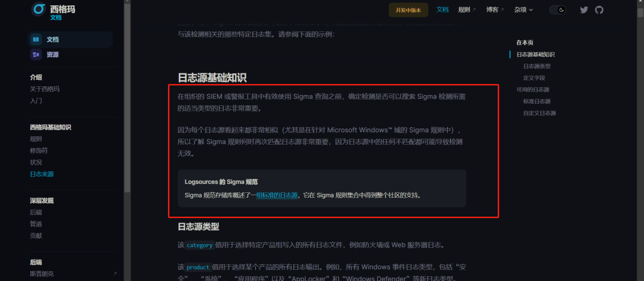This screenshot has width=644, height=281.
Task: Open the GitHub repository icon
Action: coord(599,10)
